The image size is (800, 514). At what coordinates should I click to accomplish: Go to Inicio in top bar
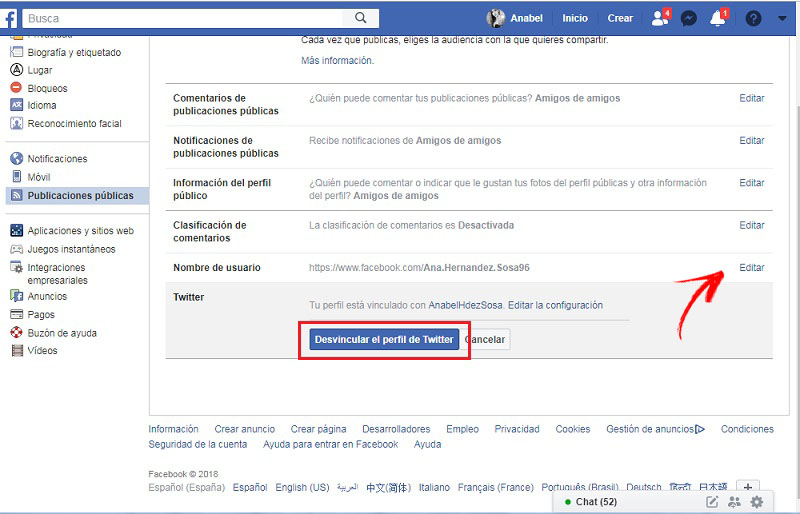[x=575, y=18]
